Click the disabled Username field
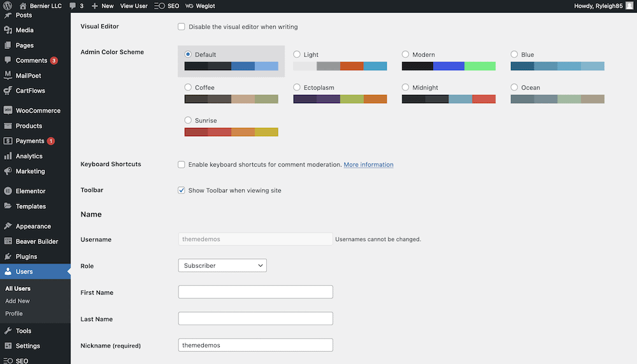This screenshot has width=637, height=364. 255,239
